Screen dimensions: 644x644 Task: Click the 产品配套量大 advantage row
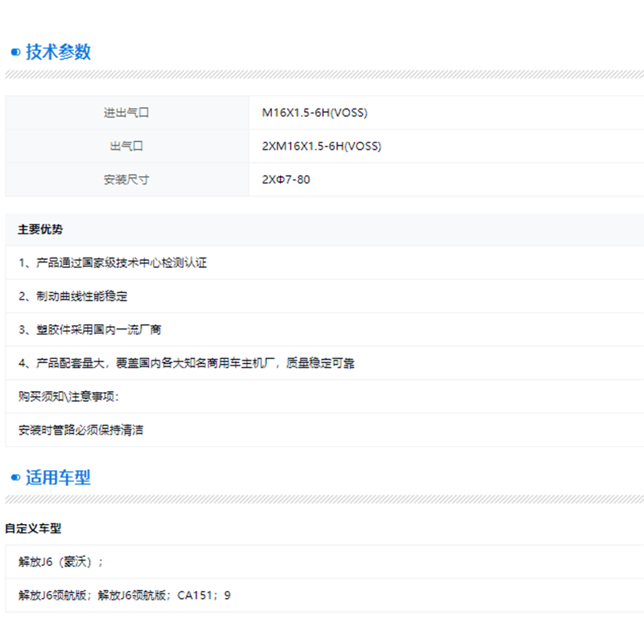(x=186, y=363)
